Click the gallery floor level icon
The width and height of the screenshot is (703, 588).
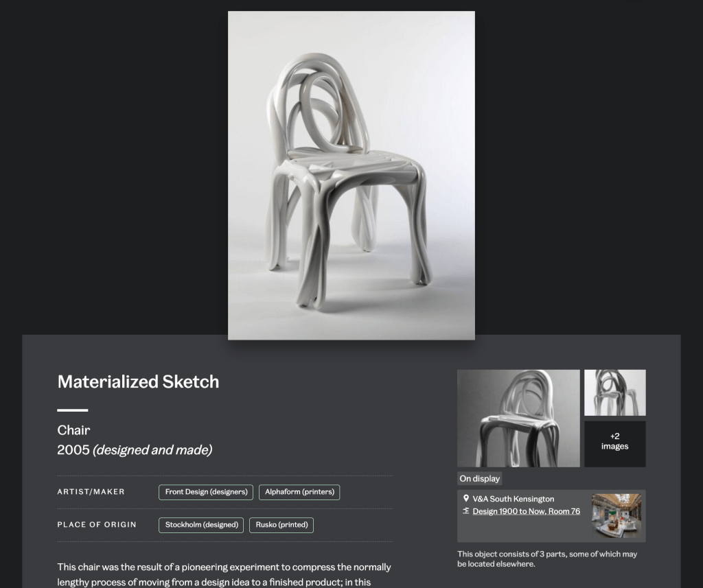tap(466, 511)
